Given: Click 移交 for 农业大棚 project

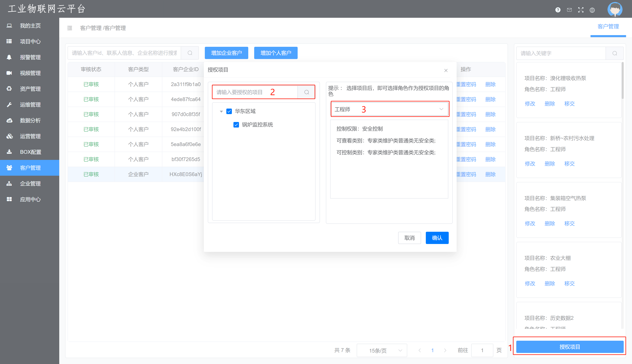Looking at the screenshot, I should point(569,283).
